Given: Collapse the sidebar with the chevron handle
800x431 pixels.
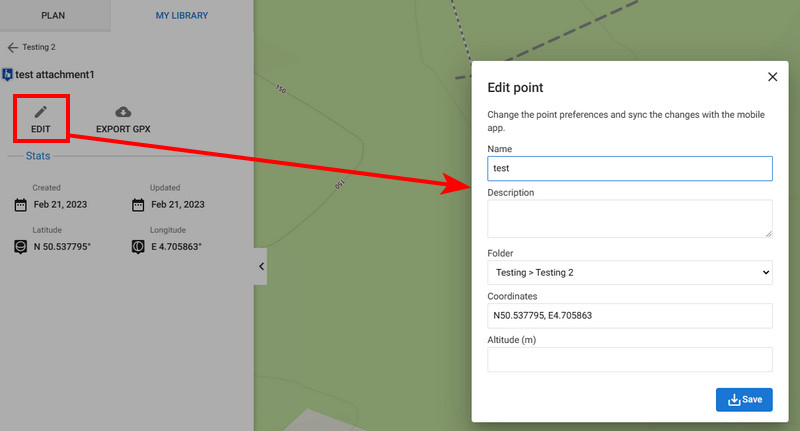Looking at the screenshot, I should (261, 266).
